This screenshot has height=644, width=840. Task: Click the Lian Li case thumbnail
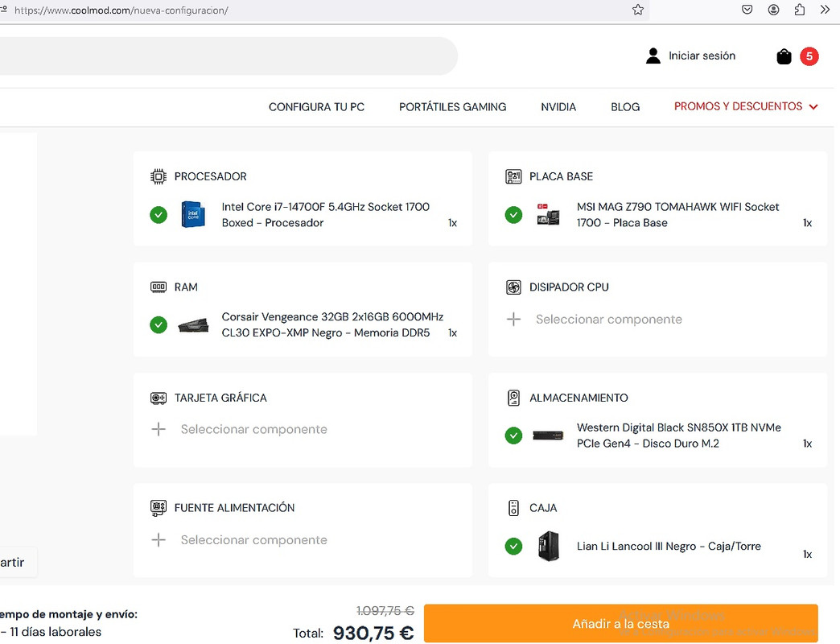[549, 547]
